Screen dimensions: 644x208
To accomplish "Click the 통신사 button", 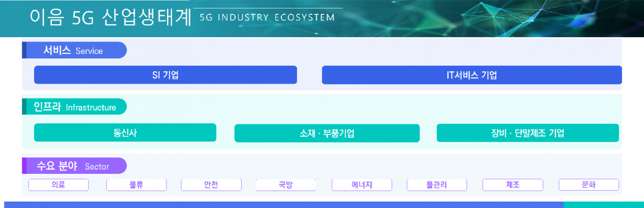I will coord(125,133).
